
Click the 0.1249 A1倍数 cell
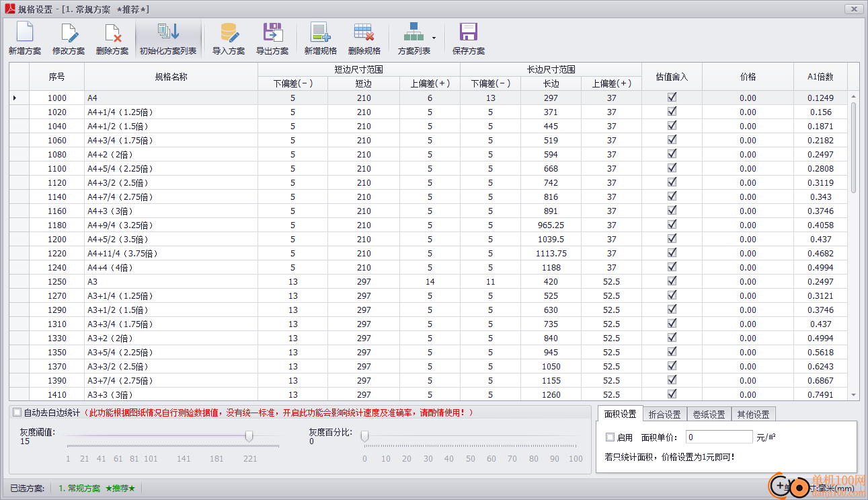(x=820, y=98)
